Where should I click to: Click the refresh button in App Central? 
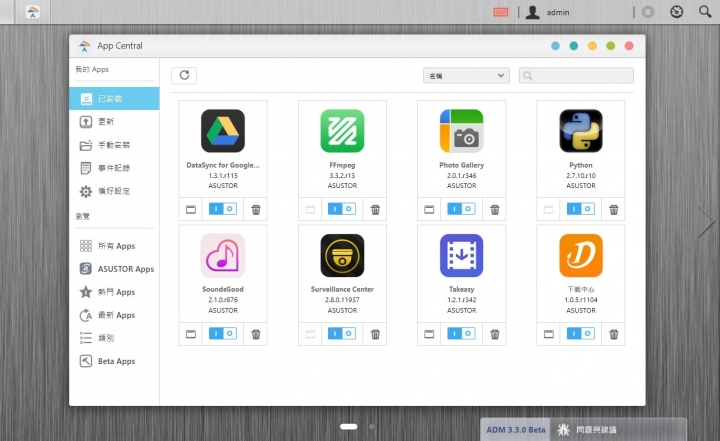pos(184,75)
